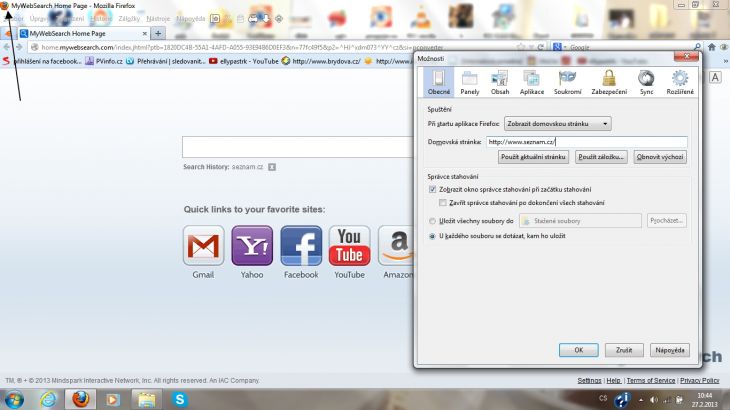Click the search magnifier icon in Firefox
Viewport: 730px width, 410px height.
pos(697,47)
